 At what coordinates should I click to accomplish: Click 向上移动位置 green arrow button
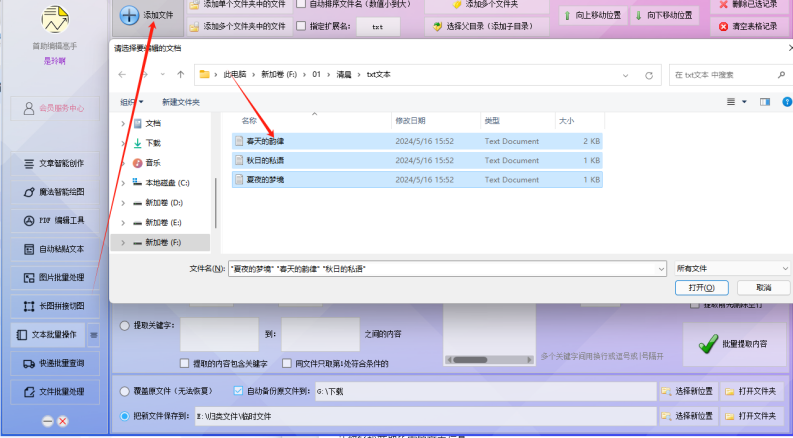(x=593, y=16)
